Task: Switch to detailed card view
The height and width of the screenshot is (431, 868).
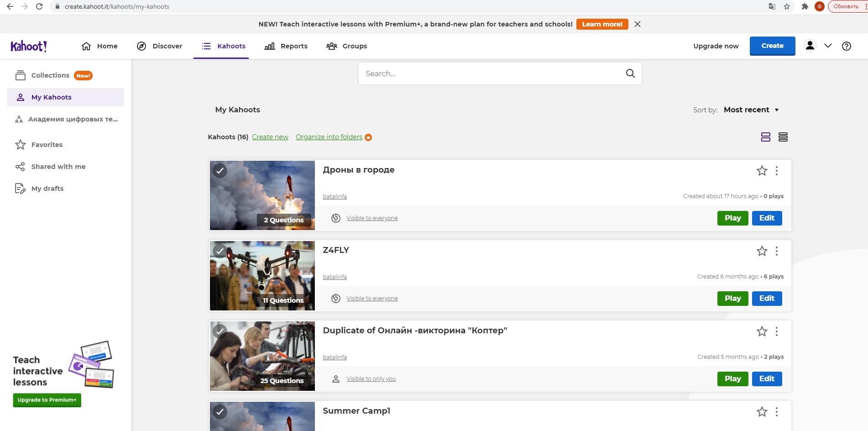Action: click(x=766, y=137)
